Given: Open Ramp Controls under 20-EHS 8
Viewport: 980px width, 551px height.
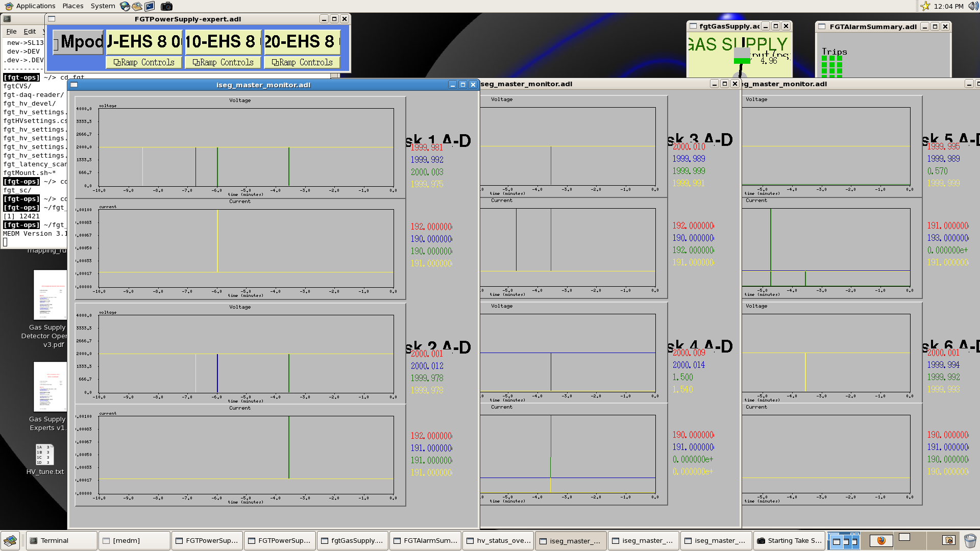Looking at the screenshot, I should [x=302, y=62].
